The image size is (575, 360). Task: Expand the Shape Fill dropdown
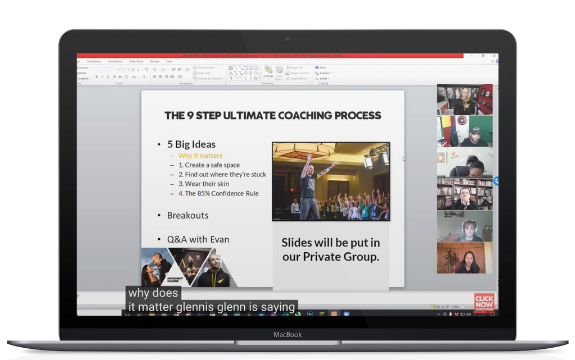(295, 68)
